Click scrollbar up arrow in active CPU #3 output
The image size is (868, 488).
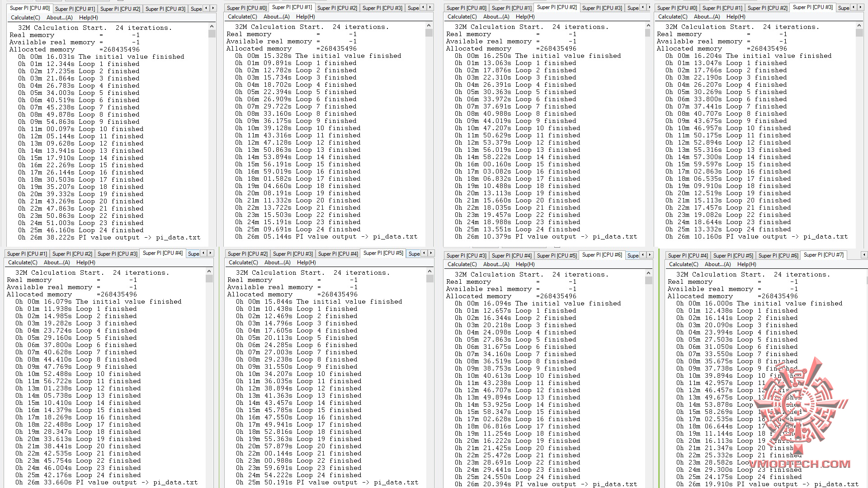click(x=859, y=26)
